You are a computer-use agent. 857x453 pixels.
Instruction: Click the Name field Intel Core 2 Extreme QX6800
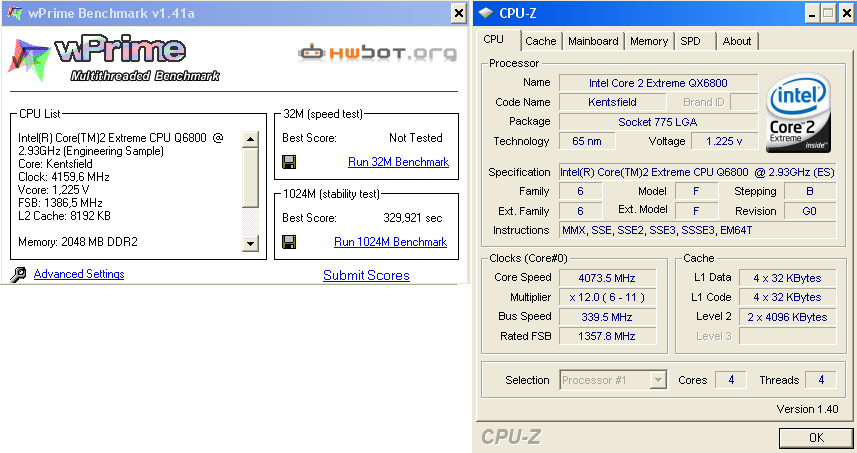[x=658, y=83]
